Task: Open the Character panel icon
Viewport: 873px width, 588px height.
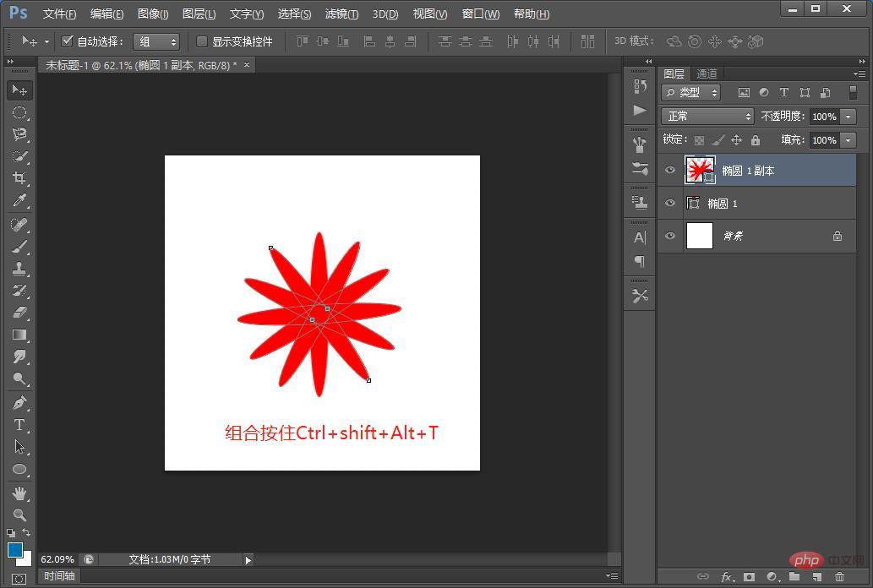Action: point(640,237)
